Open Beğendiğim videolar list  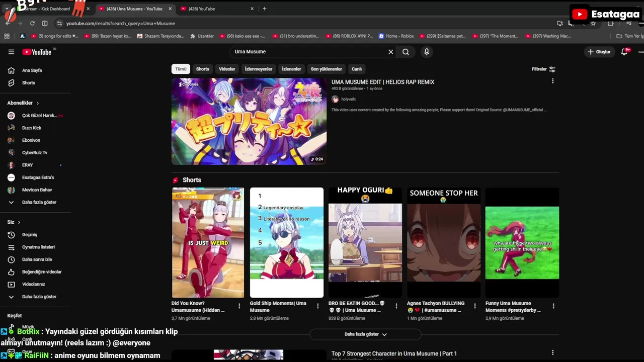(x=42, y=272)
